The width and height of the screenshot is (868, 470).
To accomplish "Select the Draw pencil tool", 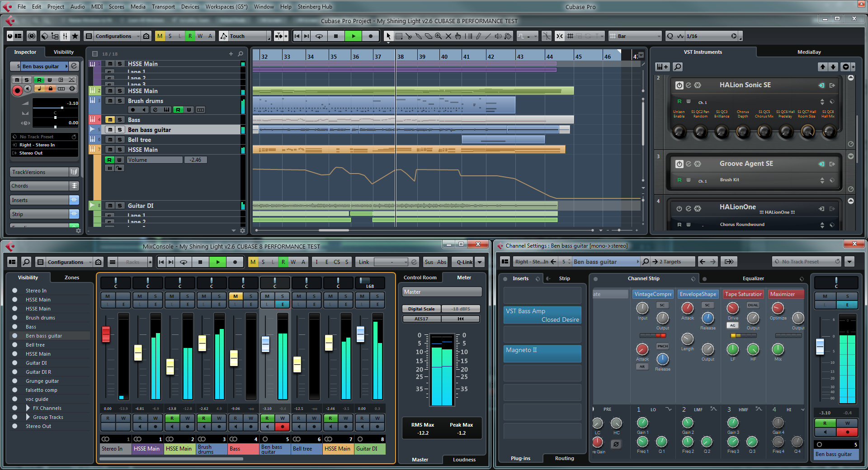I will pyautogui.click(x=478, y=36).
